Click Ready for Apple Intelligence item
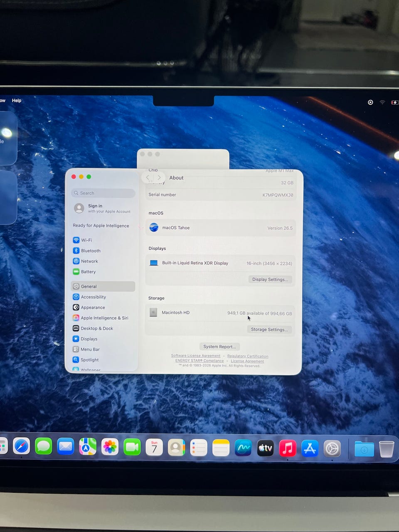The width and height of the screenshot is (399, 532). (101, 226)
